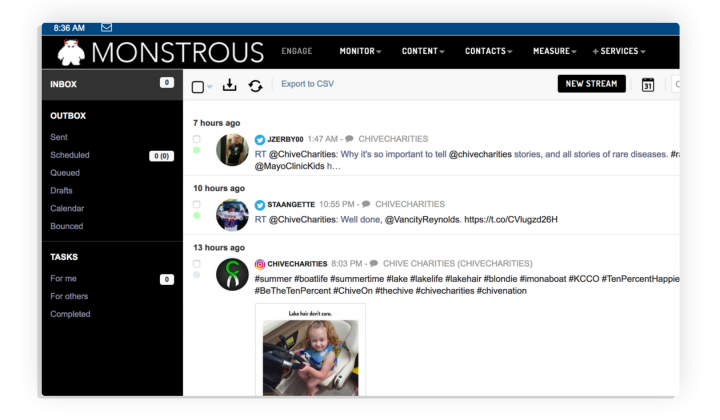Click the #BeTheTenPercent hashtag
The height and width of the screenshot is (420, 720).
click(292, 291)
